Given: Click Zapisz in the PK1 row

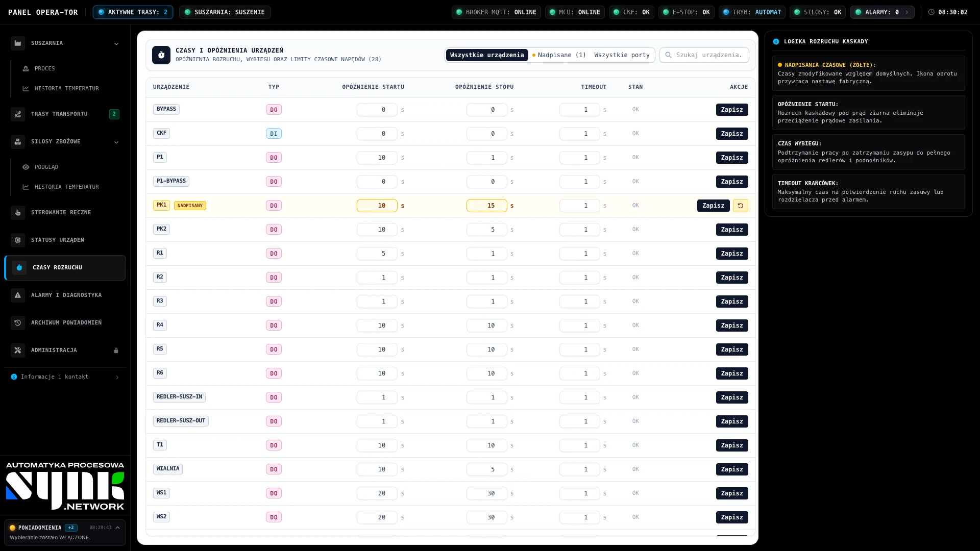Looking at the screenshot, I should (713, 206).
